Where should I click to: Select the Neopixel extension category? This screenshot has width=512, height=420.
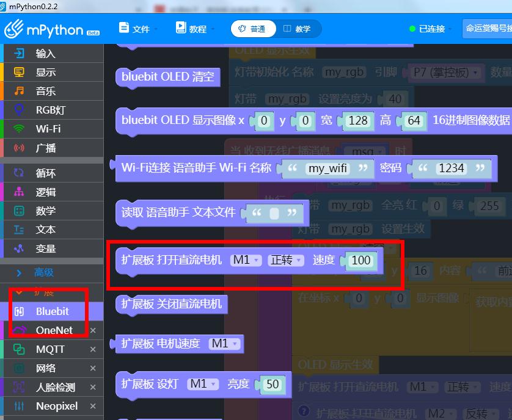click(x=53, y=406)
